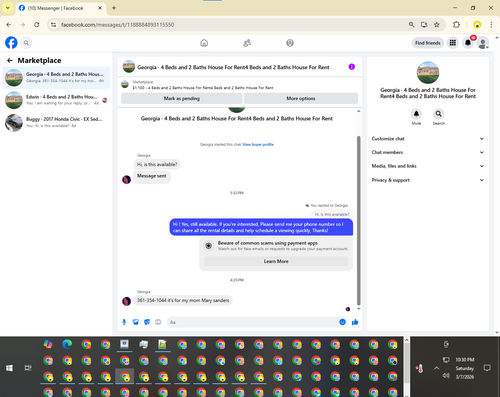This screenshot has height=397, width=500.
Task: Open the notifications bell icon
Action: click(468, 43)
